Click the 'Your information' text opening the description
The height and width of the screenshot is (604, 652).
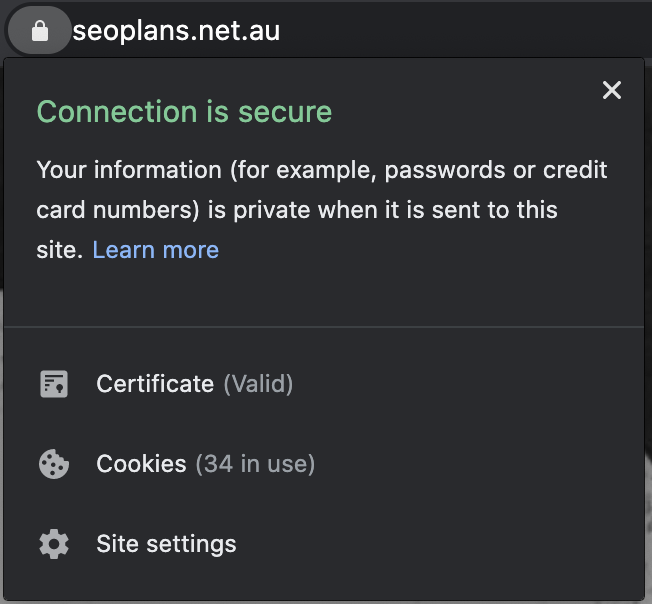click(x=129, y=170)
